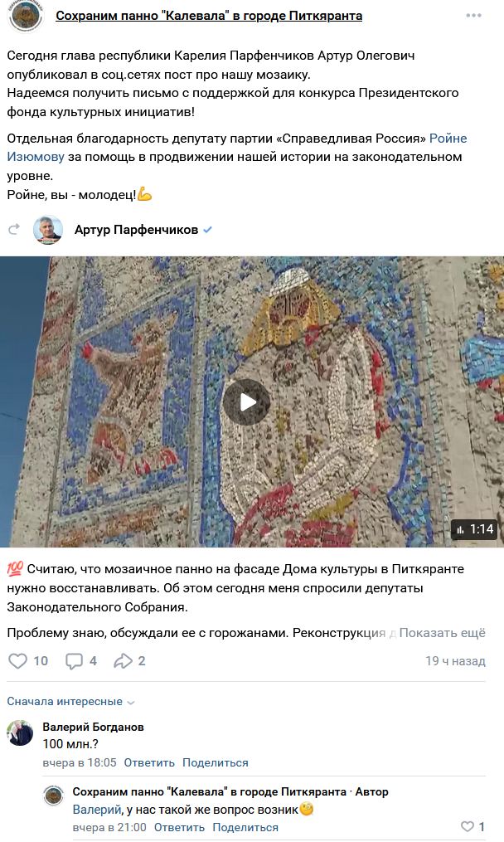
Task: Click the repost arrow beside Артур Парфенчиков
Action: pos(14,229)
